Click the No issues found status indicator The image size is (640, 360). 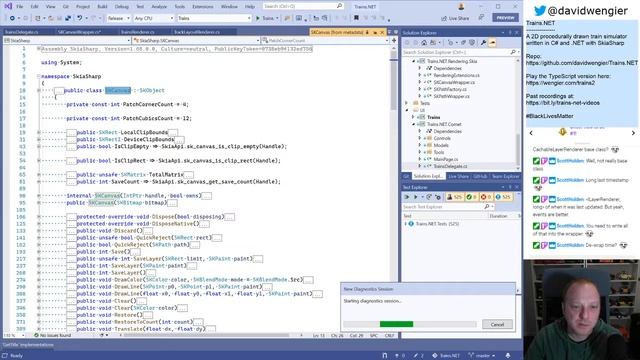coord(53,335)
